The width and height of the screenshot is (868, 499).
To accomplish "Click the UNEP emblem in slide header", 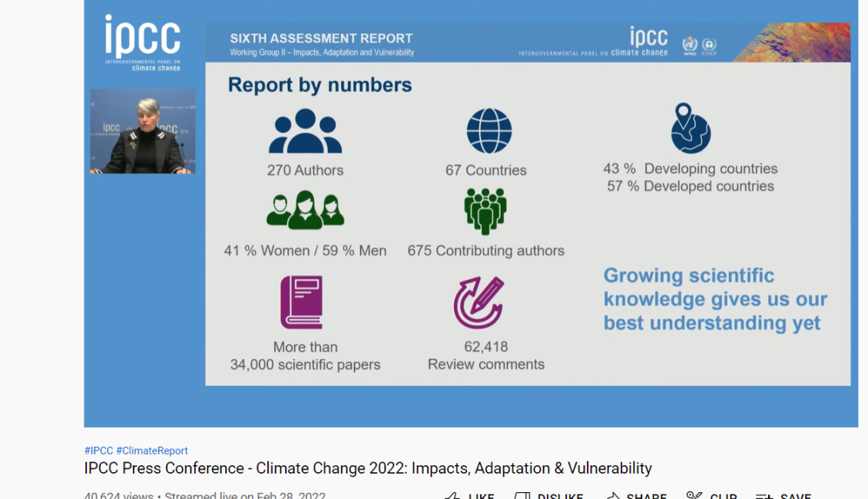I will click(x=709, y=46).
